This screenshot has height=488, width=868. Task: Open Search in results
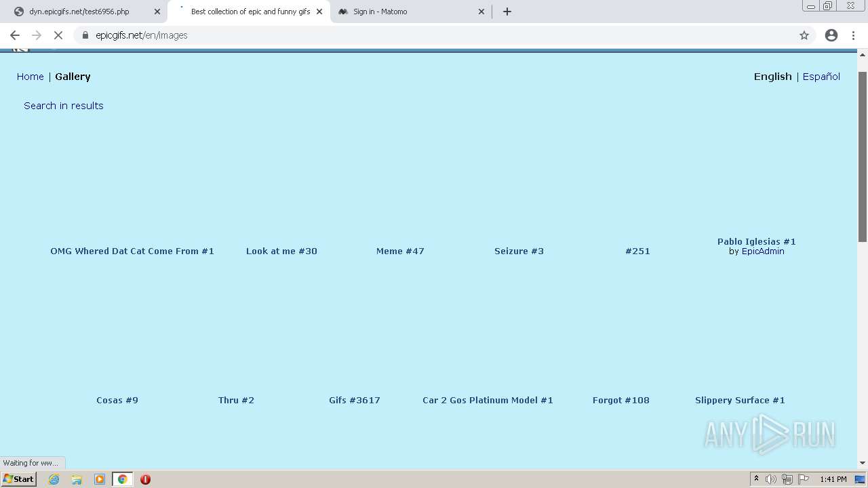(64, 106)
